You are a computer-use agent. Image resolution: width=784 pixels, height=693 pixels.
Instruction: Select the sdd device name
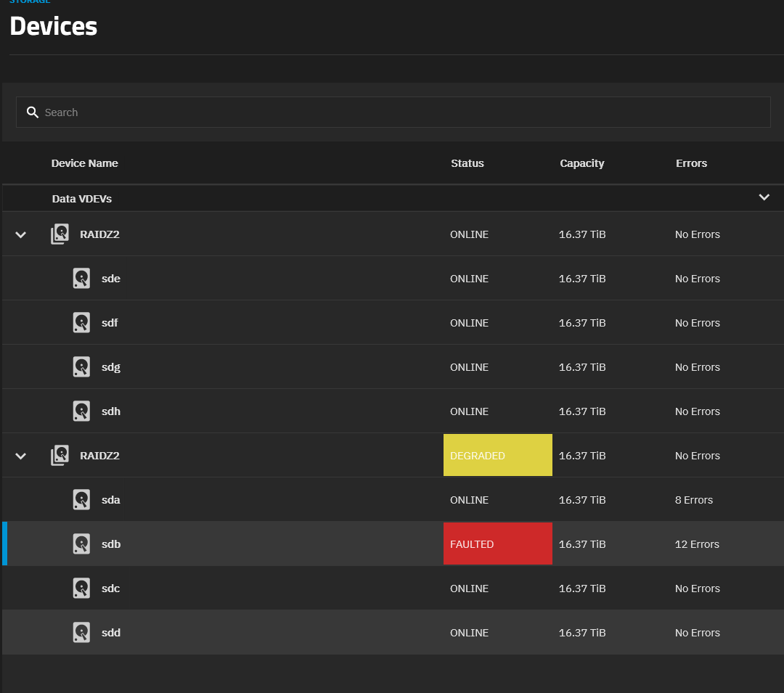(111, 633)
